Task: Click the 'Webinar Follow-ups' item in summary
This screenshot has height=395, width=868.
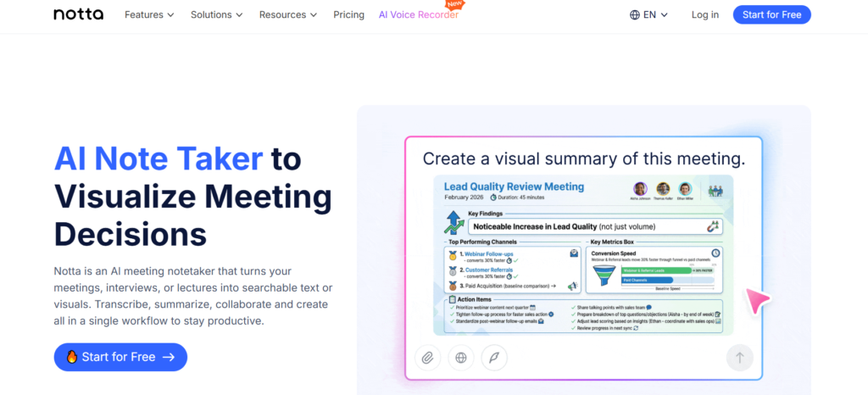Action: point(489,254)
